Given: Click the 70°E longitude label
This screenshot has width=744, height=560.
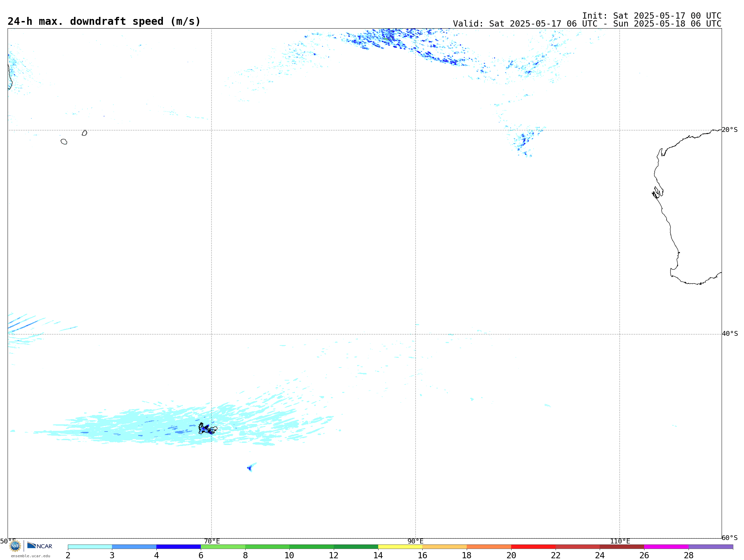Looking at the screenshot, I should (212, 541).
